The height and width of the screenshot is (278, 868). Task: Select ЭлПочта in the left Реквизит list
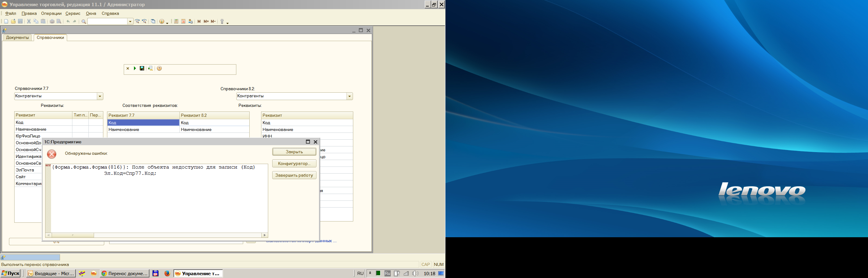click(28, 170)
